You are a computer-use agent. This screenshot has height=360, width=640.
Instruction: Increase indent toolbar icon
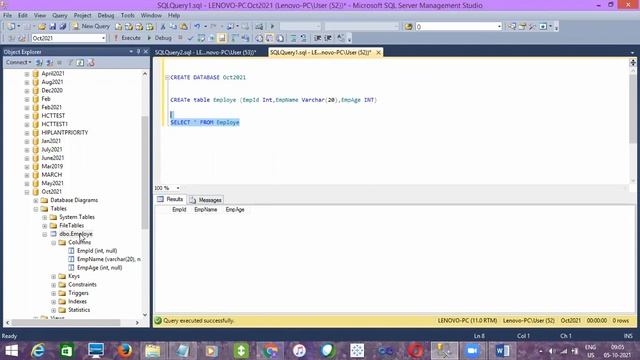[x=328, y=38]
